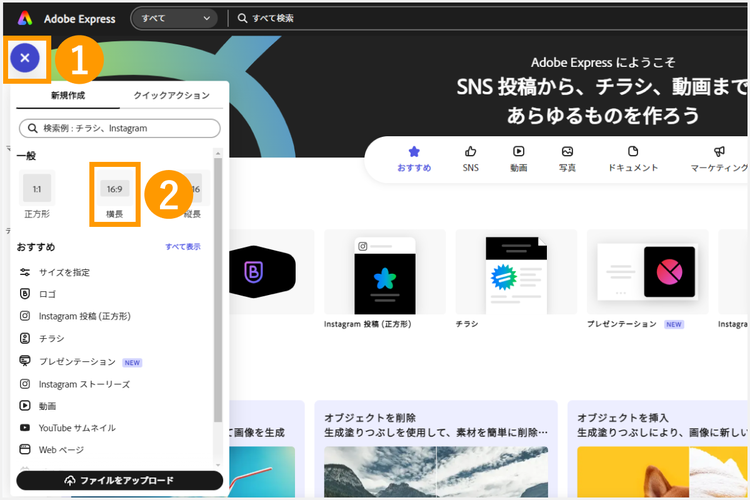Switch to 新規作成 tab
The image size is (750, 500).
[68, 96]
